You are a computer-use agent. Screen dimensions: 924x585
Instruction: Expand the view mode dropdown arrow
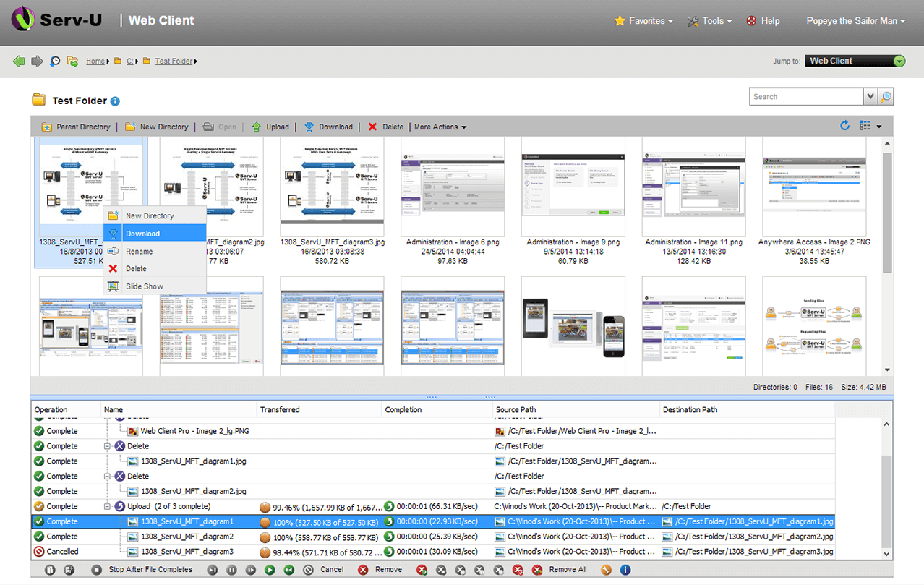point(879,127)
